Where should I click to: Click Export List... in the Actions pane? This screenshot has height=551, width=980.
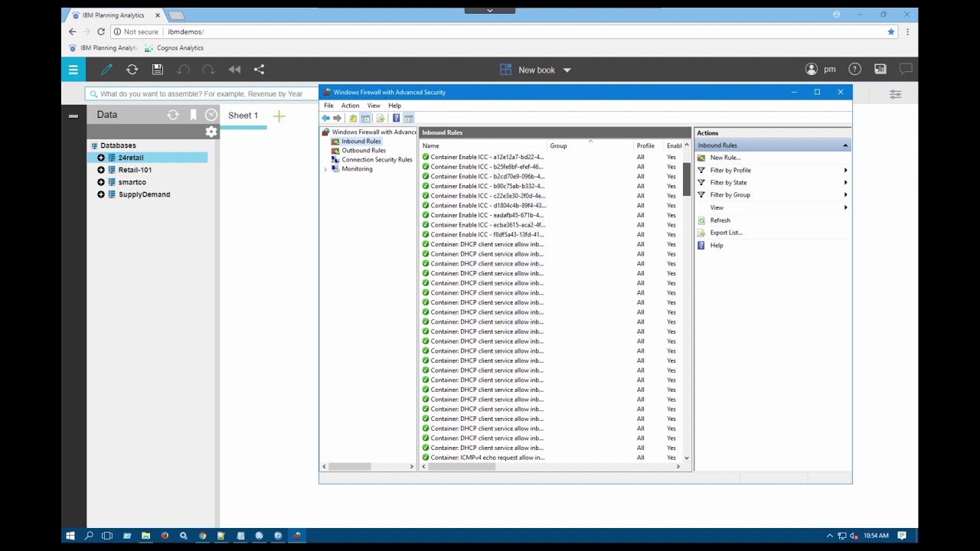tap(726, 233)
